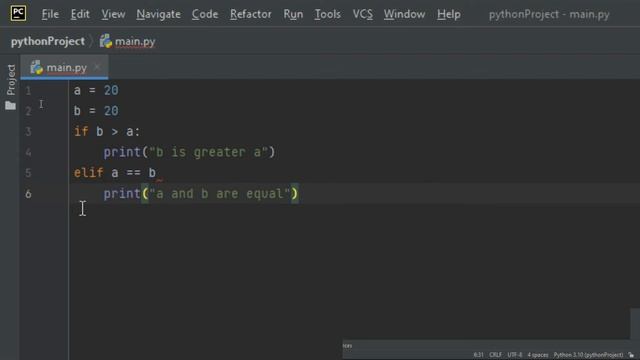The height and width of the screenshot is (360, 640).
Task: Click the value 20 assigned to b
Action: (111, 111)
